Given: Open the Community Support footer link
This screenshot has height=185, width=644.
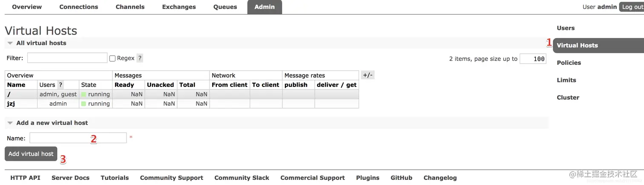Looking at the screenshot, I should [172, 178].
